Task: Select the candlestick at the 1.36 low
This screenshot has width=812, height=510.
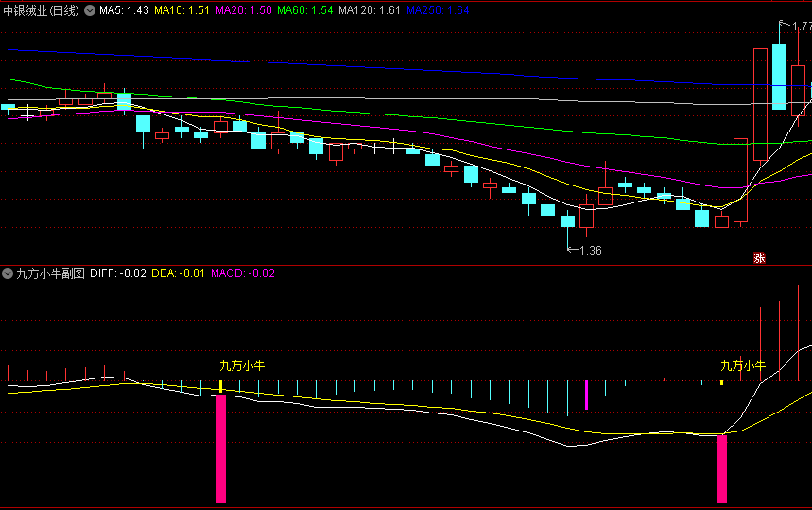Action: (x=567, y=221)
